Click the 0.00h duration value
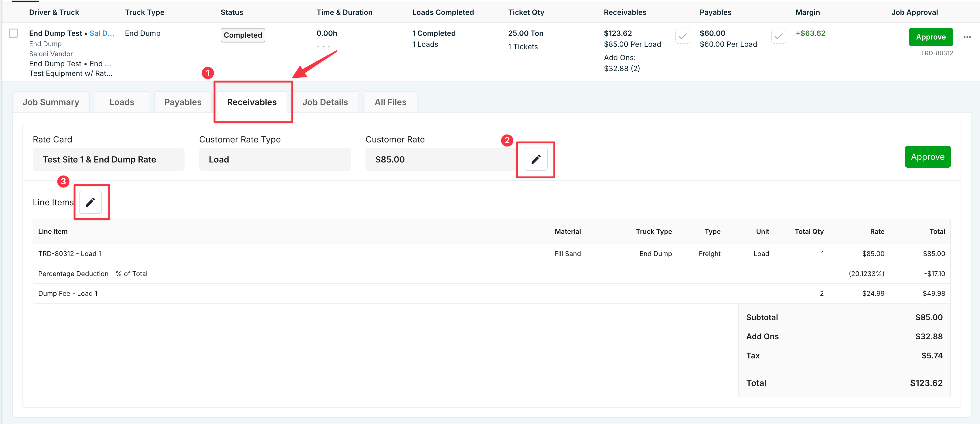Image resolution: width=980 pixels, height=424 pixels. [x=327, y=33]
